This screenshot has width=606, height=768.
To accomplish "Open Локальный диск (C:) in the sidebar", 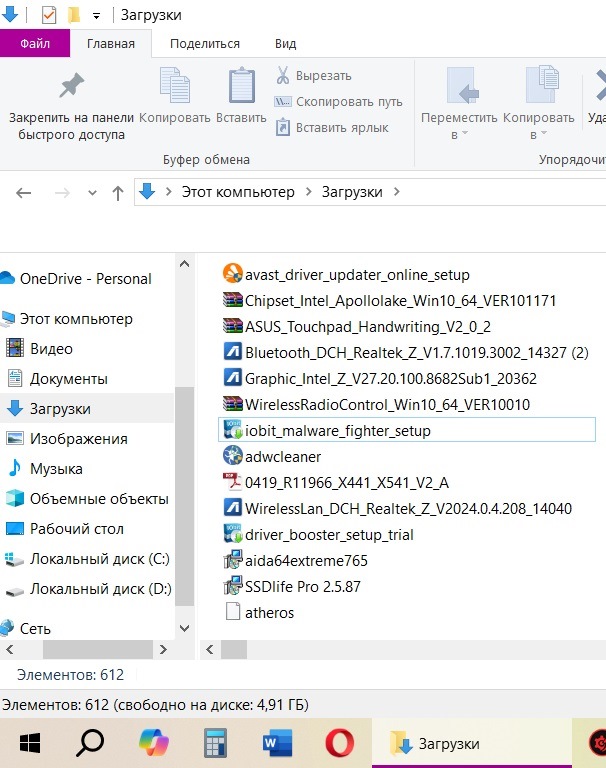I will coord(87,559).
